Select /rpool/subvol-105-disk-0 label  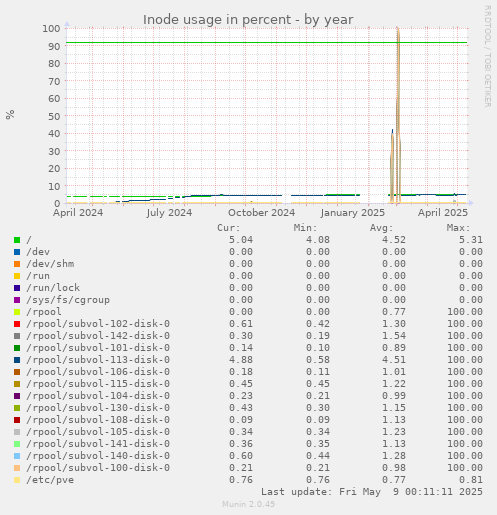(98, 432)
